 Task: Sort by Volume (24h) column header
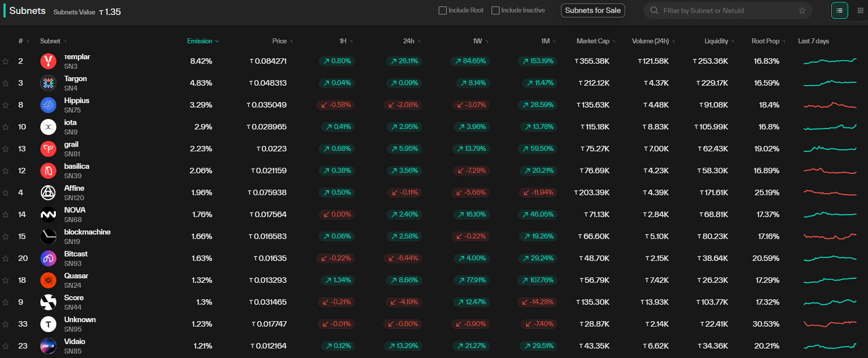point(653,41)
